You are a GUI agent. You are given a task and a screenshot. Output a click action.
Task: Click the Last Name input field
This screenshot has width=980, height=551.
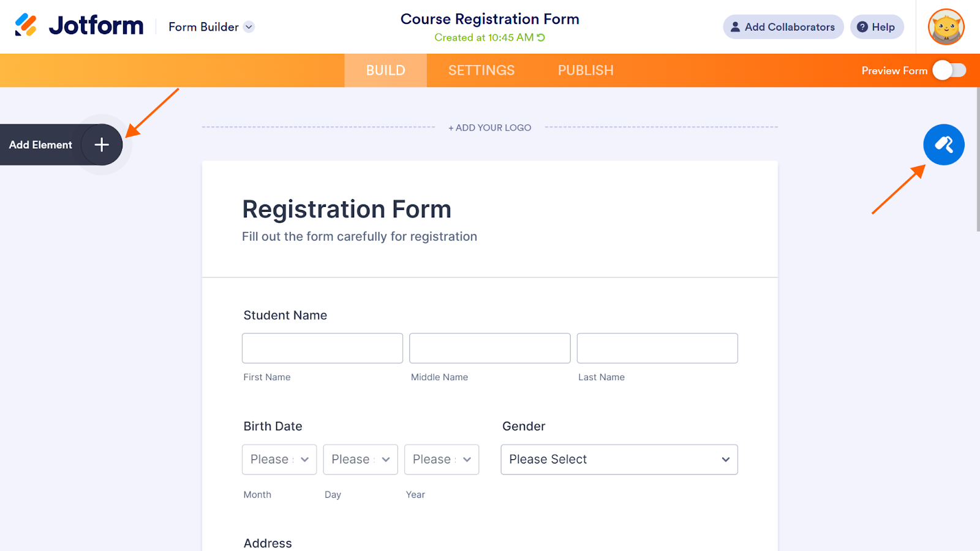pyautogui.click(x=657, y=348)
